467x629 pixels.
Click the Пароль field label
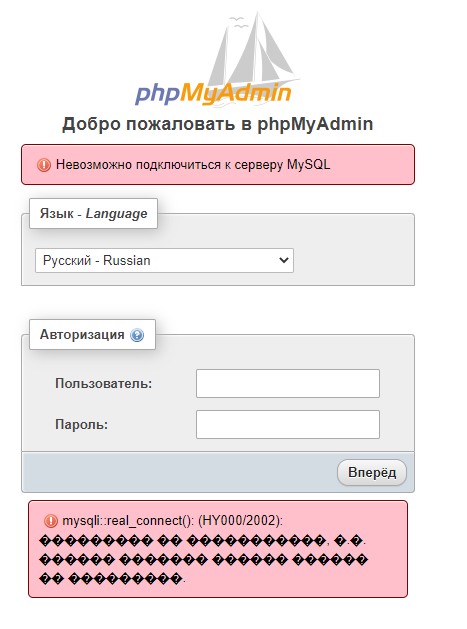tap(81, 424)
